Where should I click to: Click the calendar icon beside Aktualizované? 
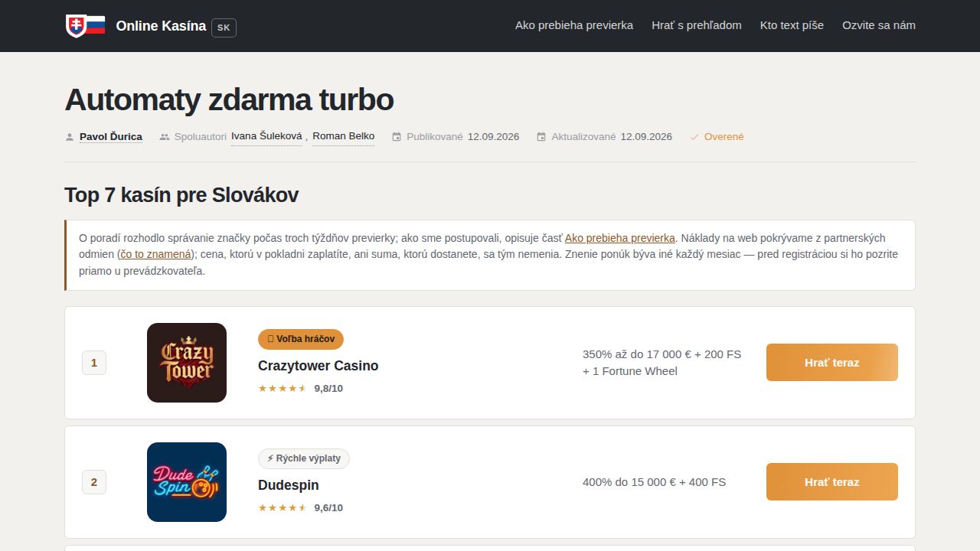[541, 137]
